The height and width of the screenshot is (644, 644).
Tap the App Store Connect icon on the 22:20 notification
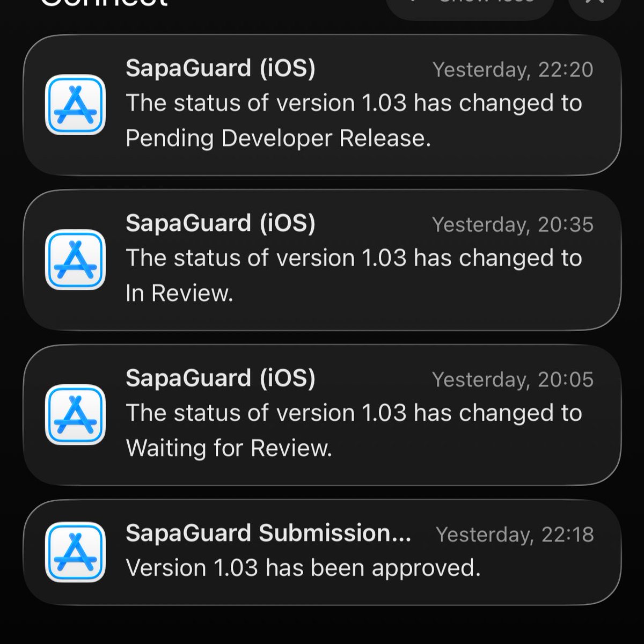coord(75,105)
